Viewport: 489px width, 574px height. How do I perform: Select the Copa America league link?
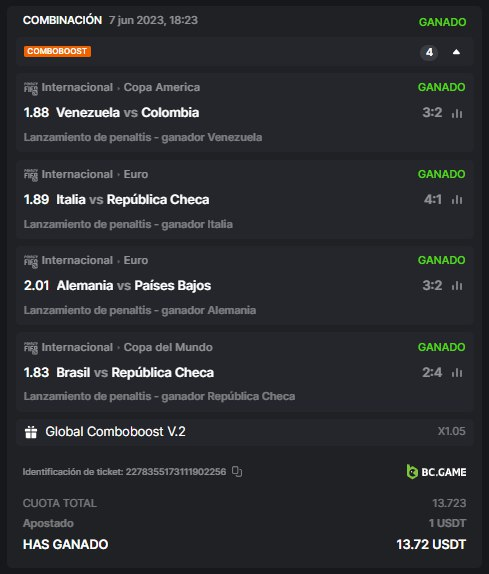click(x=162, y=87)
